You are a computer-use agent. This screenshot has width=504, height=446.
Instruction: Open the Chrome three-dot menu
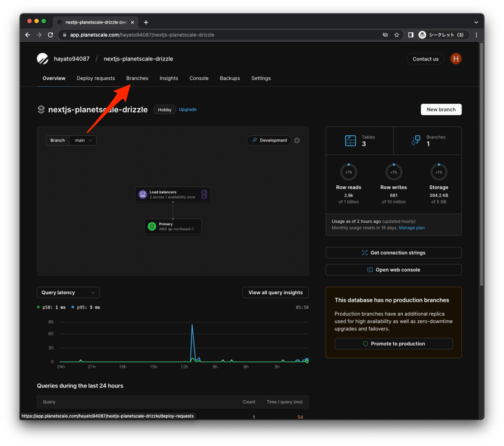coord(476,35)
